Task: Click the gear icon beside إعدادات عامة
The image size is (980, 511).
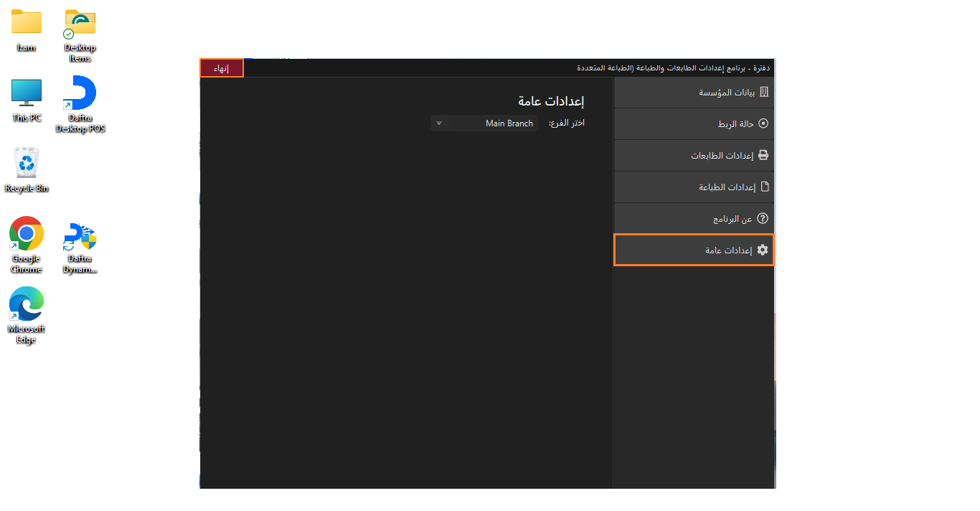Action: click(763, 250)
